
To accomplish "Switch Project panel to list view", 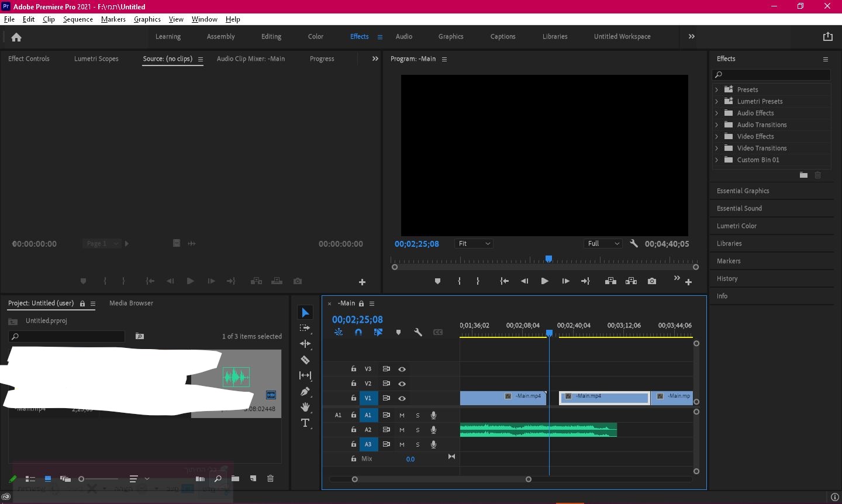I will 30,479.
